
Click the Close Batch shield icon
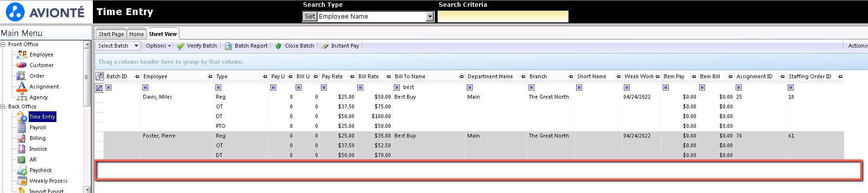coord(279,46)
